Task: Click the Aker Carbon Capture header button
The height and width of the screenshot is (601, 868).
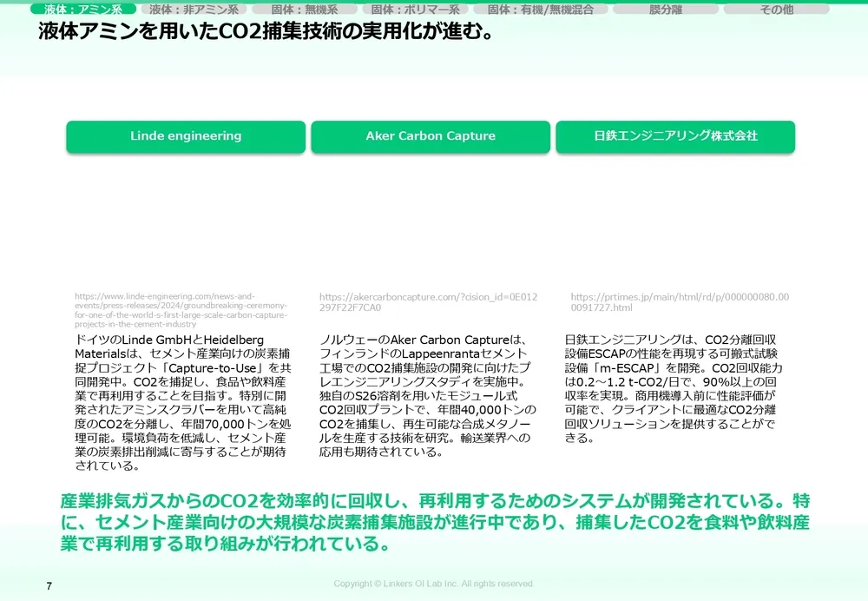Action: (x=430, y=136)
